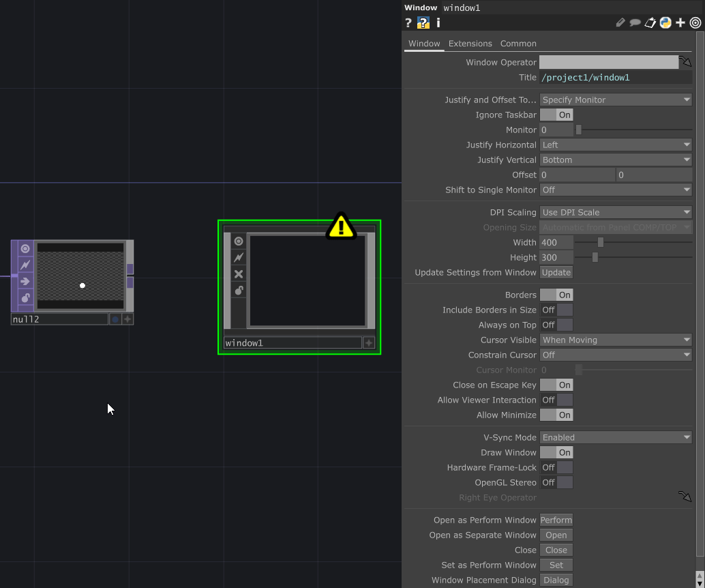Screen dimensions: 705x588
Task: Click the copy parameters clipboard icon
Action: [x=650, y=23]
